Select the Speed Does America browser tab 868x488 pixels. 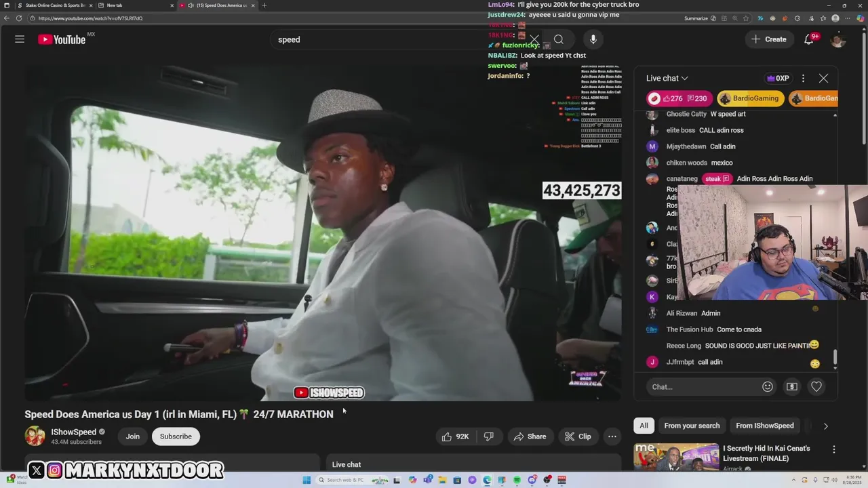pos(217,5)
